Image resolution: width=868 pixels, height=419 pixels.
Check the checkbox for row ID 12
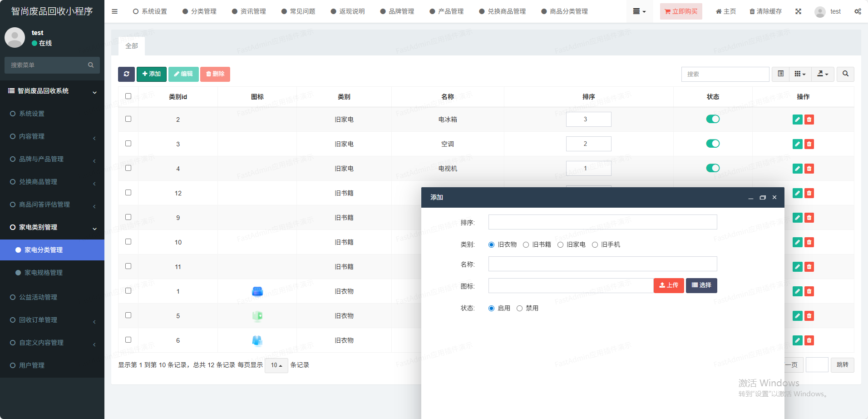(x=128, y=193)
